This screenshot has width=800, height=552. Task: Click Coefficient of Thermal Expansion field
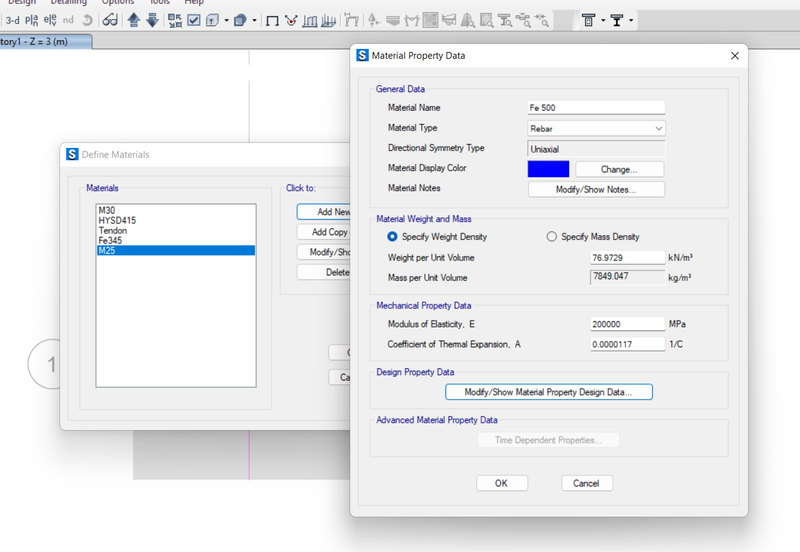pos(628,344)
